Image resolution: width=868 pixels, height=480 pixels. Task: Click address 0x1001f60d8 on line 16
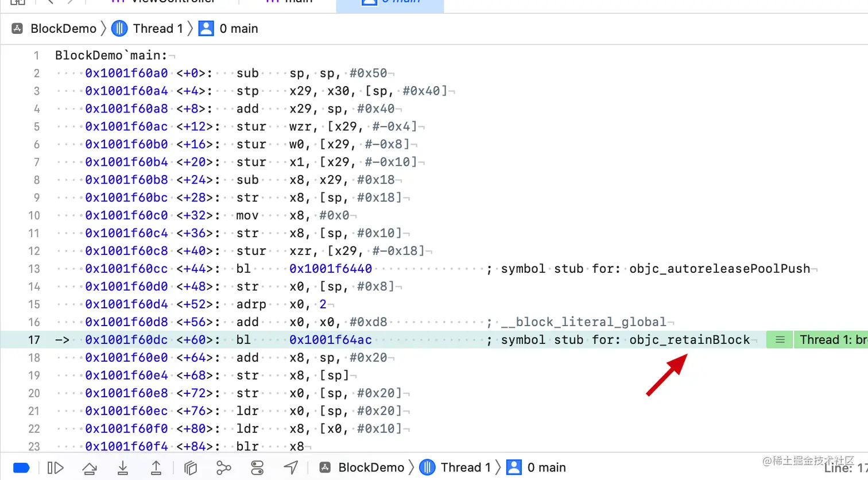click(127, 322)
